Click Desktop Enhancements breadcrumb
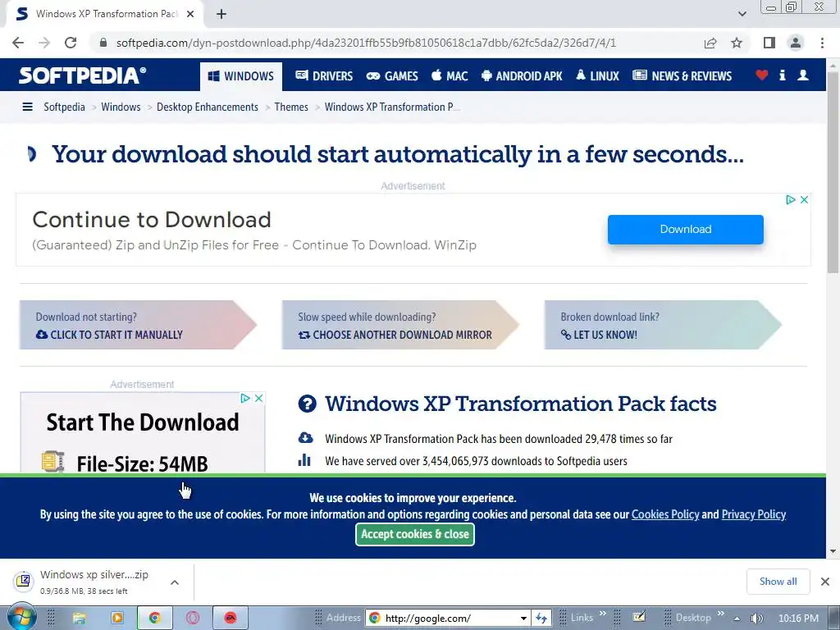This screenshot has width=840, height=630. tap(208, 107)
